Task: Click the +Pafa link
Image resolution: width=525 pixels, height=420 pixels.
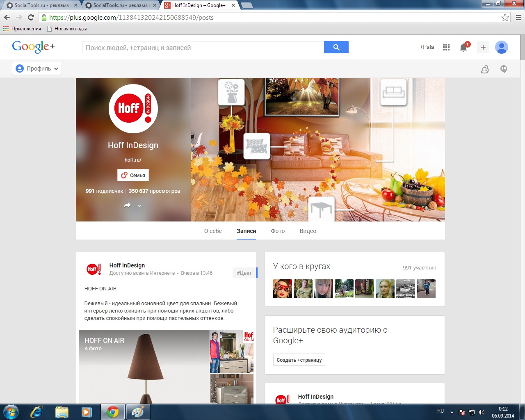Action: tap(427, 47)
